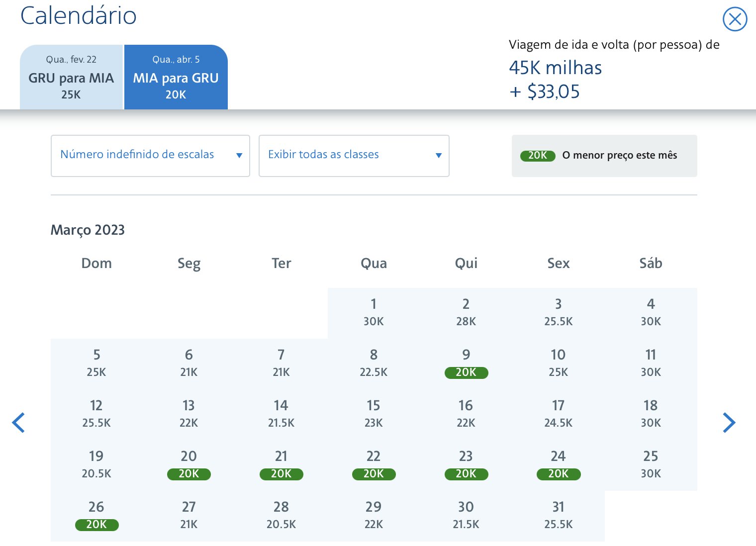
Task: Select March 12 at 25.5K
Action: pyautogui.click(x=96, y=414)
